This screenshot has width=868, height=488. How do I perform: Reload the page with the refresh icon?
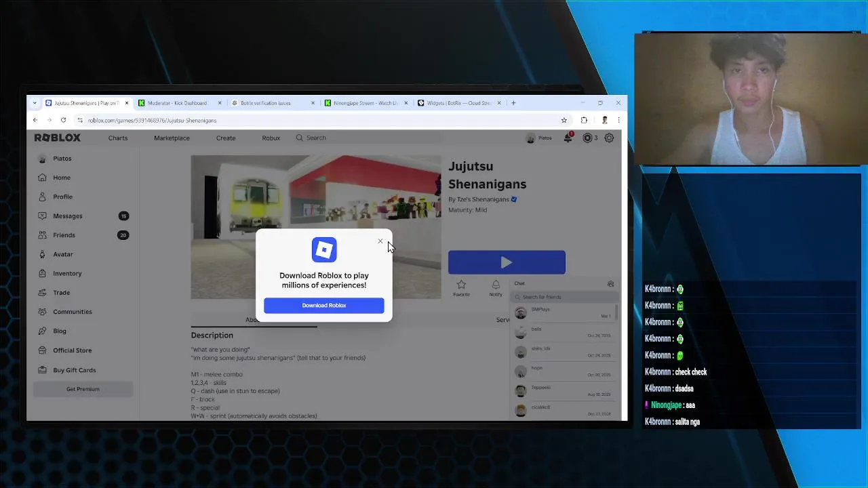tap(63, 120)
